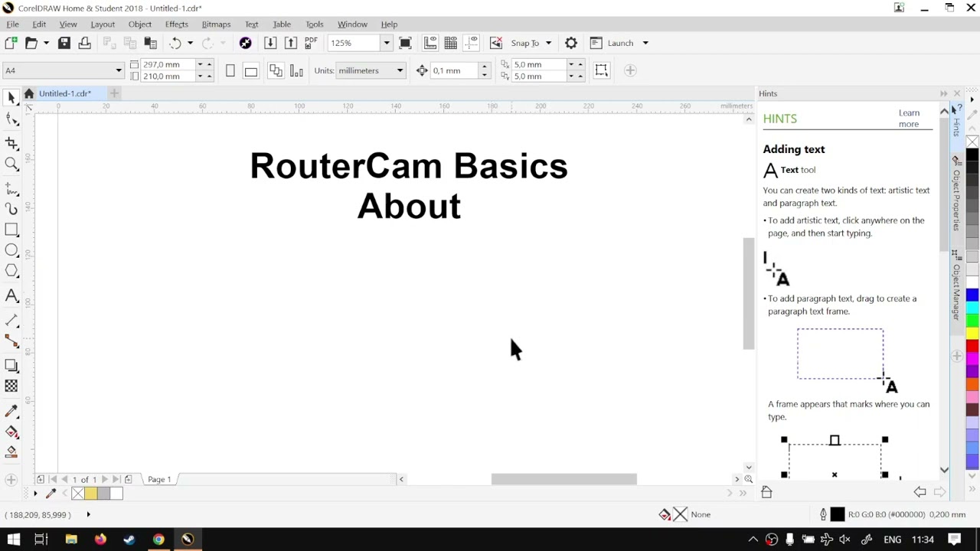Select the Zoom tool in toolbox
Screen dimensions: 980x551
pyautogui.click(x=11, y=164)
